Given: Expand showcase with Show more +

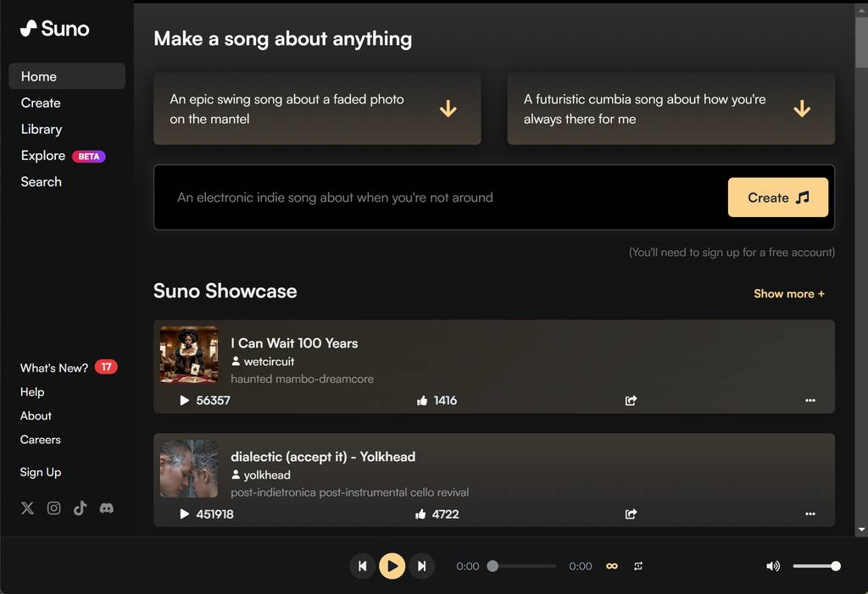Looking at the screenshot, I should click(x=789, y=293).
